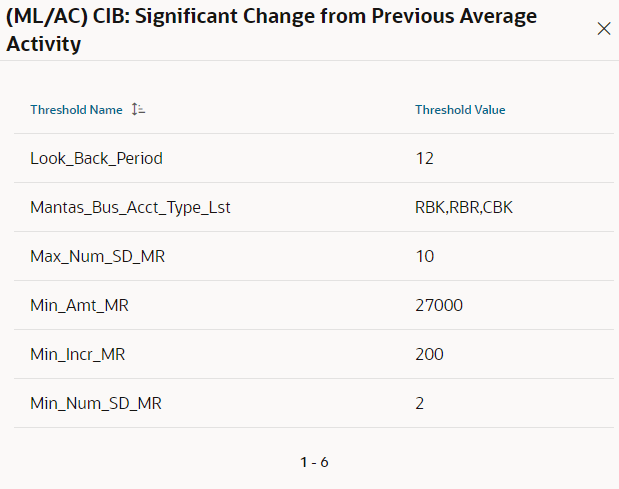Click the 1 - 6 pagination indicator

(x=314, y=462)
